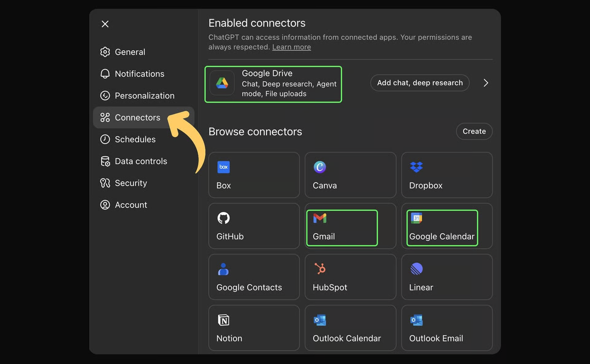The image size is (590, 364).
Task: Select the Gmail connector icon
Action: (320, 218)
